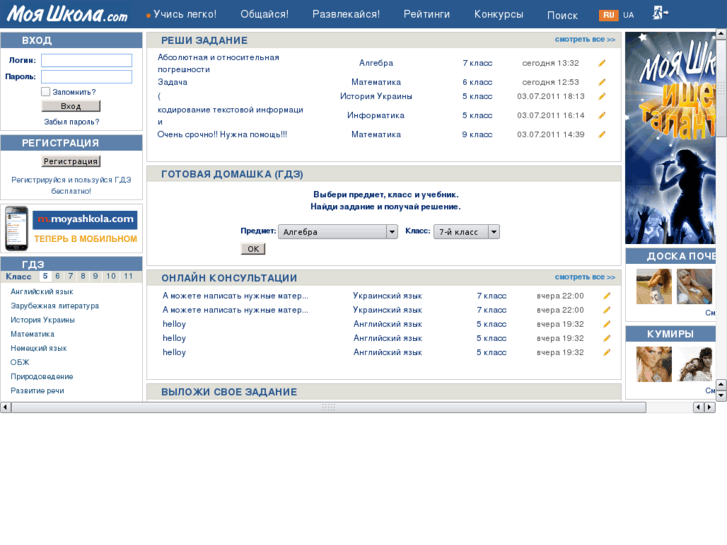Screen dimensions: 727x545
Task: Select class 11 tab in ГДЗ panel
Action: tap(128, 276)
